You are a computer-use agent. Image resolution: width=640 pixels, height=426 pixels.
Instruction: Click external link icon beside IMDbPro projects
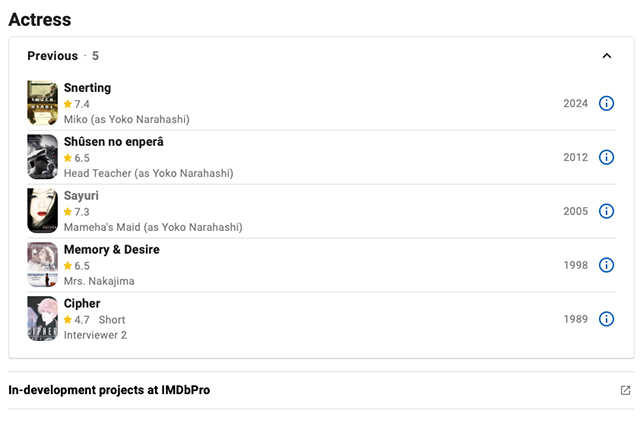625,390
